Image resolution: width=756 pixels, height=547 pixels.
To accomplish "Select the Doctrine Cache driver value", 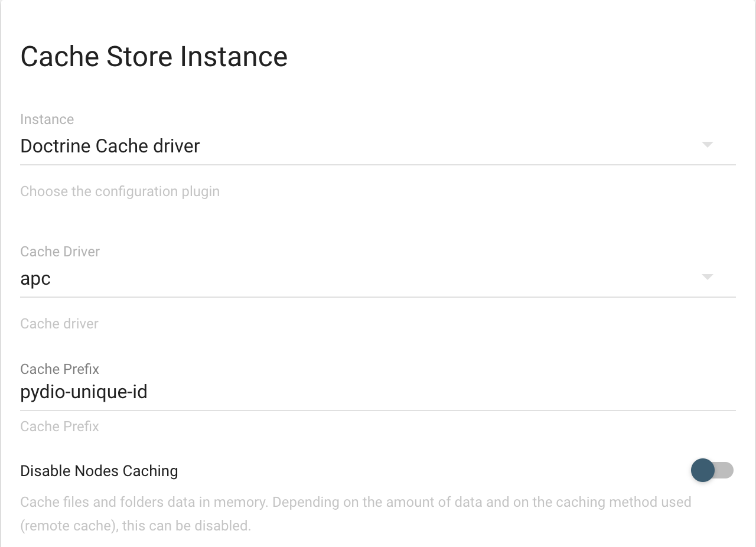I will click(x=110, y=146).
